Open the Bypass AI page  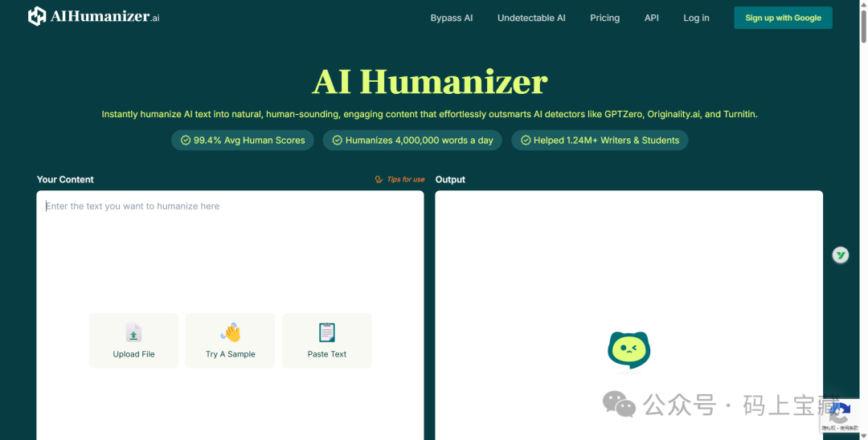pyautogui.click(x=451, y=18)
